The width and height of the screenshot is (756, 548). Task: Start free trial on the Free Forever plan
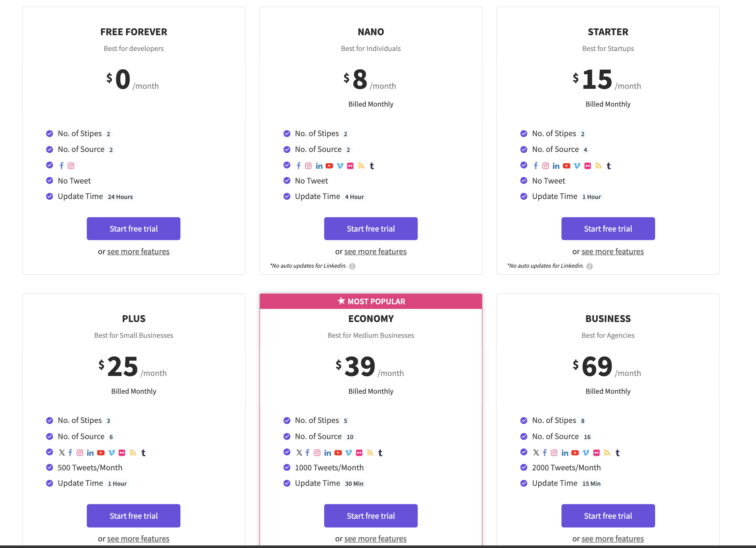pos(133,229)
